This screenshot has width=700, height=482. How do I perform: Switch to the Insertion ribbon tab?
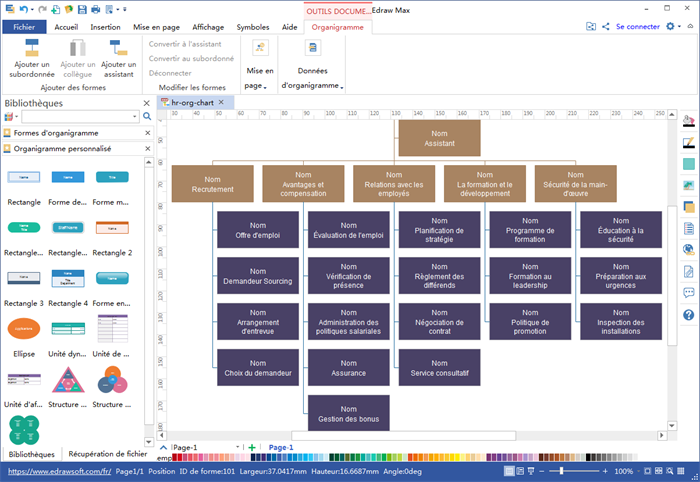click(105, 27)
